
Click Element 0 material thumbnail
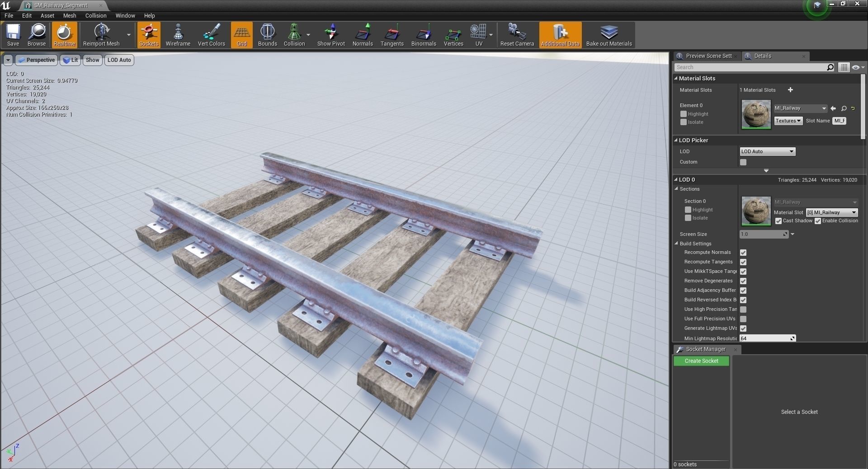pyautogui.click(x=756, y=114)
